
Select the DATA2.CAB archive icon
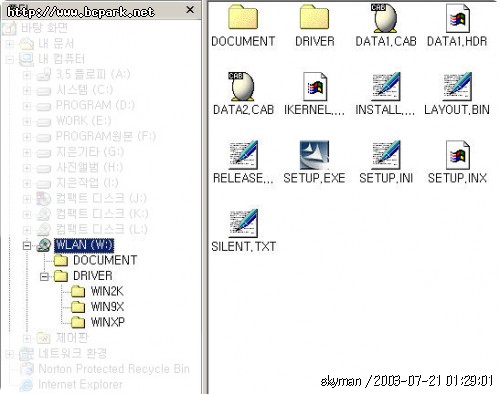point(243,86)
